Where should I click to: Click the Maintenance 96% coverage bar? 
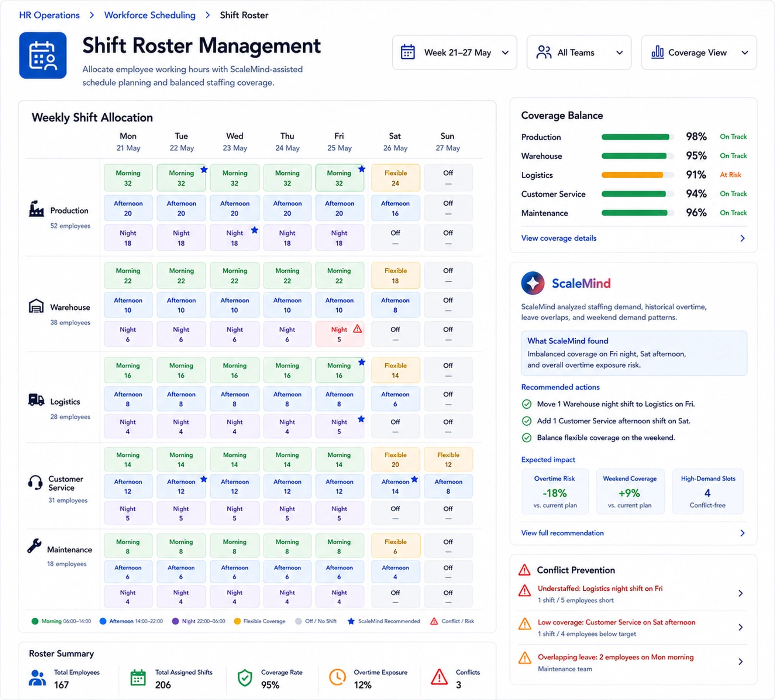click(x=637, y=213)
